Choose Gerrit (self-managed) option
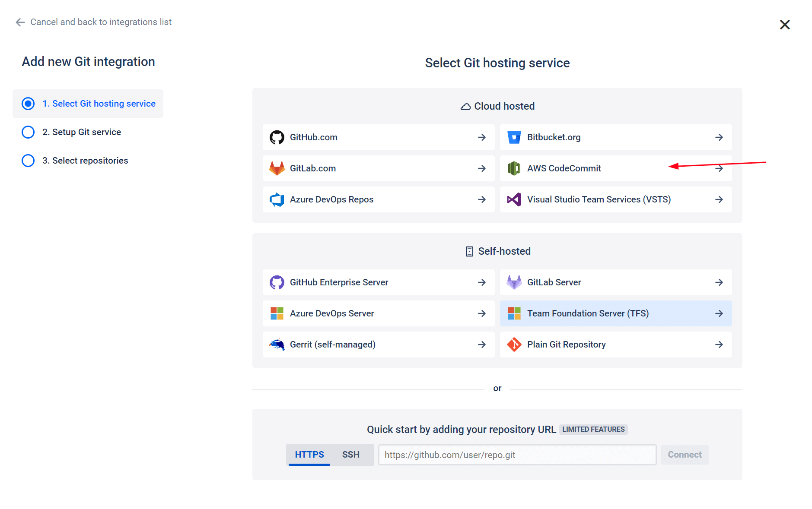The image size is (812, 509). pyautogui.click(x=379, y=345)
